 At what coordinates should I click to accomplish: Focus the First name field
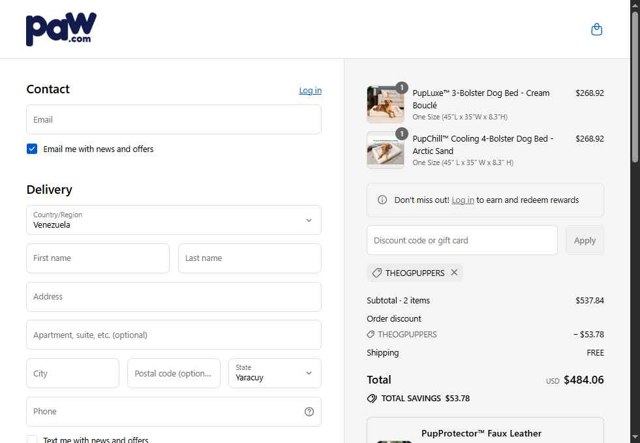(98, 258)
